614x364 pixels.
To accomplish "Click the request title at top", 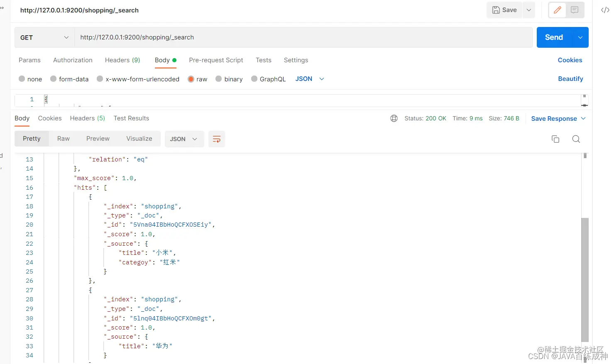I will coord(79,10).
